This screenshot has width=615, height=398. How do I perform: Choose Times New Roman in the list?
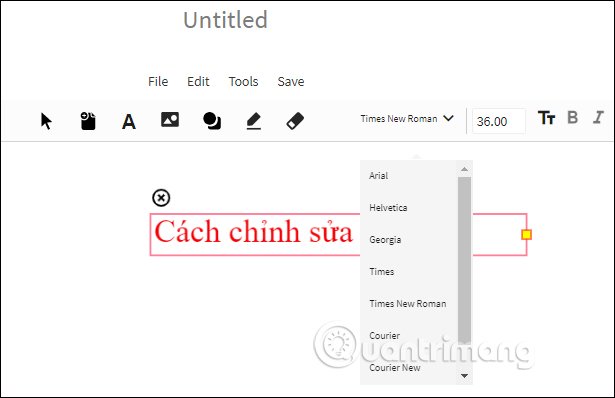click(409, 303)
